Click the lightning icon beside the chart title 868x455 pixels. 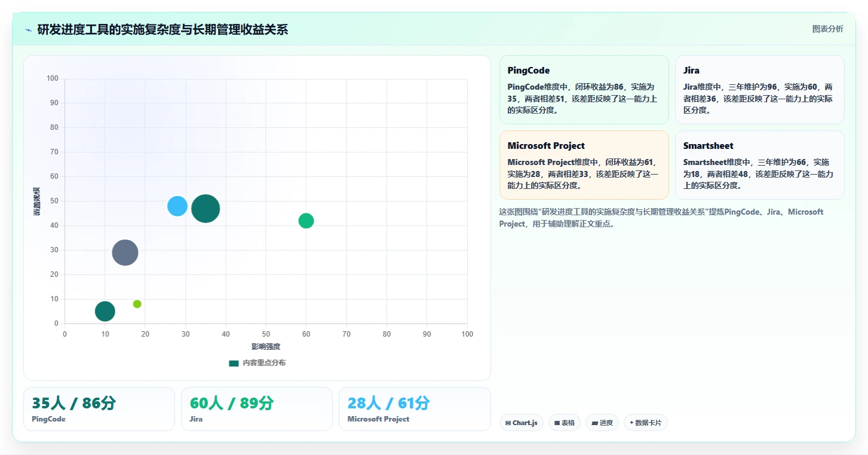tap(29, 30)
